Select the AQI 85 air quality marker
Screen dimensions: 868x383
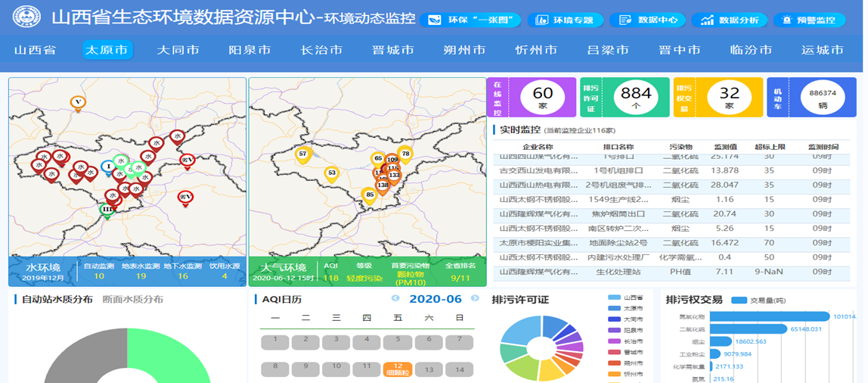click(x=370, y=195)
